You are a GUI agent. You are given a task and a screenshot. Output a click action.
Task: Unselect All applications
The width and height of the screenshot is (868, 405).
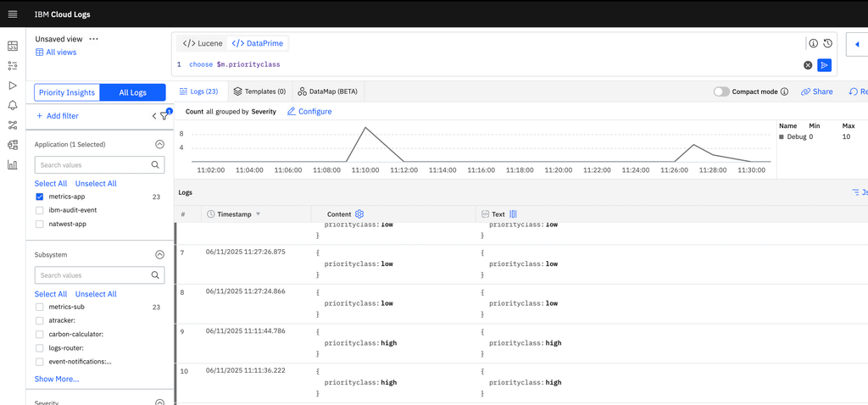(96, 184)
